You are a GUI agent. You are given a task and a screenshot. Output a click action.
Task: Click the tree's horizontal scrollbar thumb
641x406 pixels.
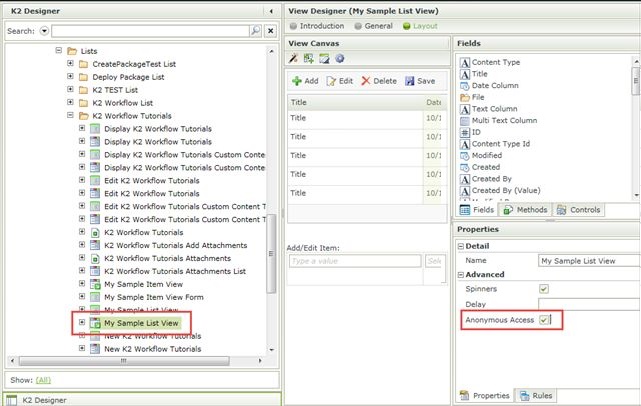123,361
